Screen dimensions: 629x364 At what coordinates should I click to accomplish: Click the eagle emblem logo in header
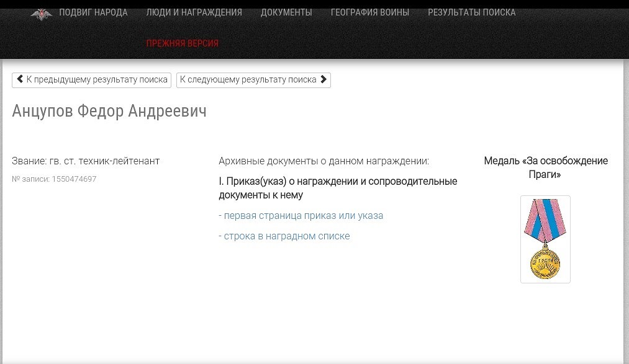[x=42, y=14]
